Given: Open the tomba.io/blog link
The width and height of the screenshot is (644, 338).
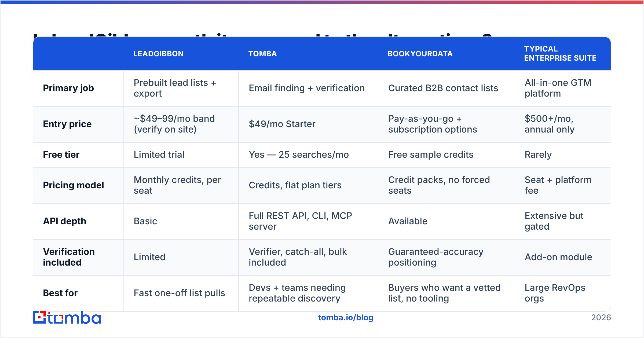Looking at the screenshot, I should [346, 318].
